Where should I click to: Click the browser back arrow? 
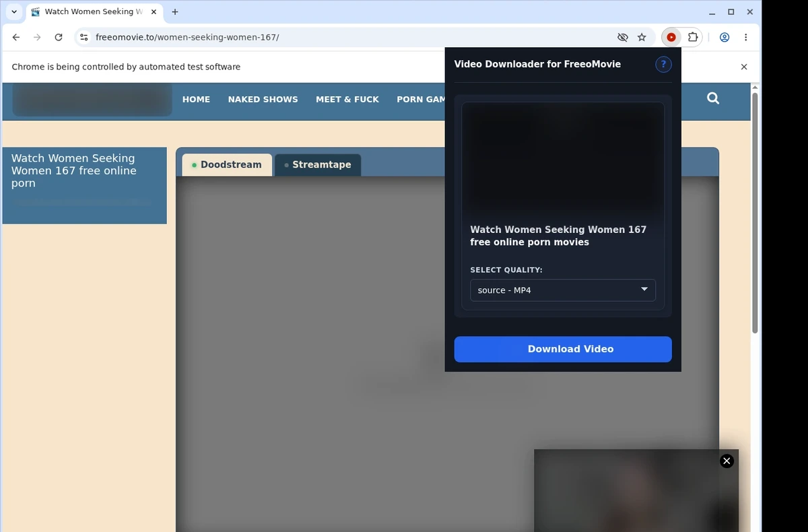pyautogui.click(x=16, y=38)
